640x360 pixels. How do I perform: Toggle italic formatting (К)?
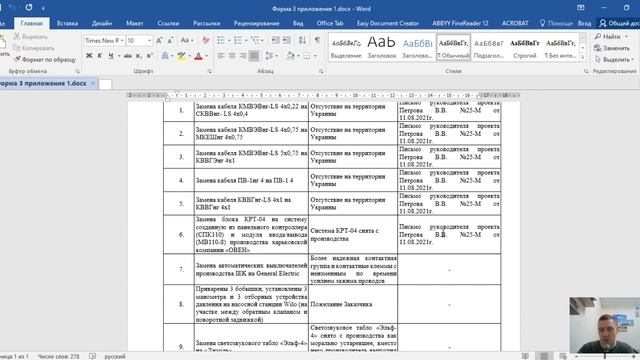tap(100, 56)
